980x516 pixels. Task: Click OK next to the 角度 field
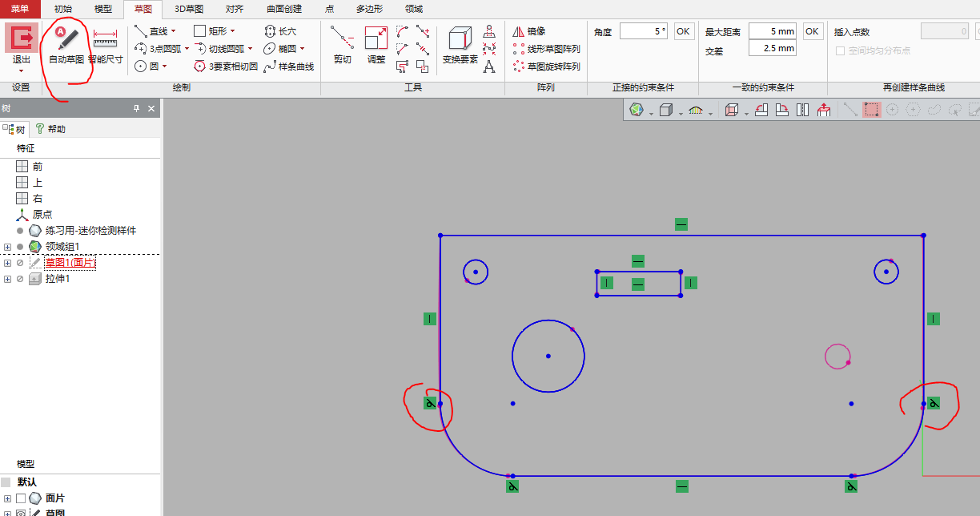coord(683,31)
